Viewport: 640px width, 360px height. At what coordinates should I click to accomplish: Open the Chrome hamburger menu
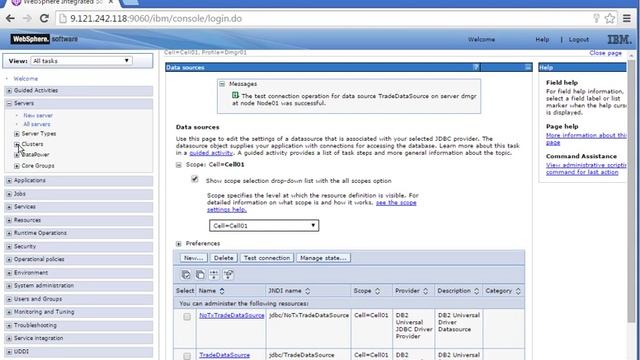pyautogui.click(x=627, y=18)
